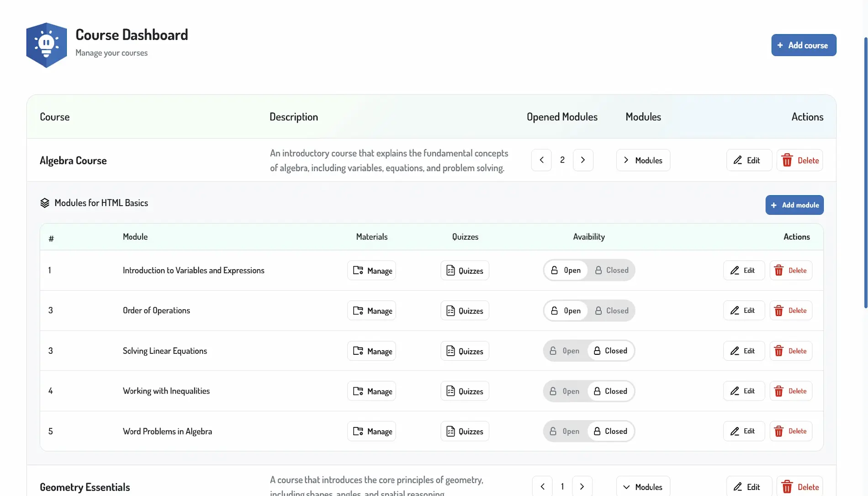Click the Avaibility column header
This screenshot has width=868, height=496.
point(589,237)
